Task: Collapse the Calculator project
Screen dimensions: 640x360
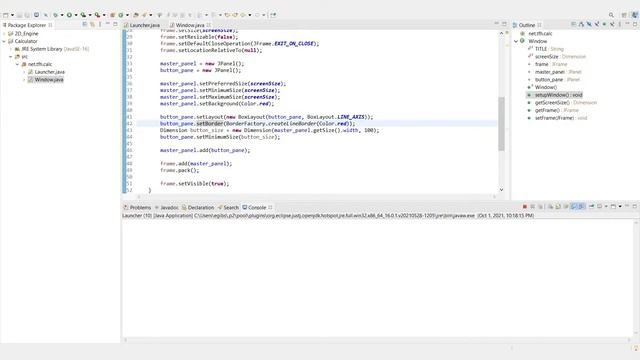Action: 4,41
